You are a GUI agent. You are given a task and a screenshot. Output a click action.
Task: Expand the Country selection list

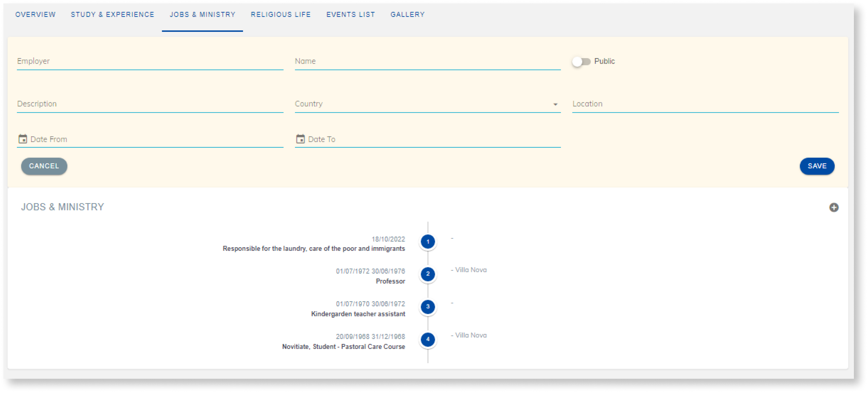point(555,104)
